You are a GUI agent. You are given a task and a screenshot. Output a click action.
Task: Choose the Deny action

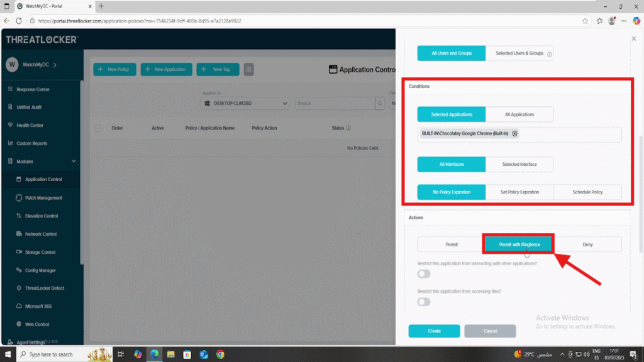588,244
